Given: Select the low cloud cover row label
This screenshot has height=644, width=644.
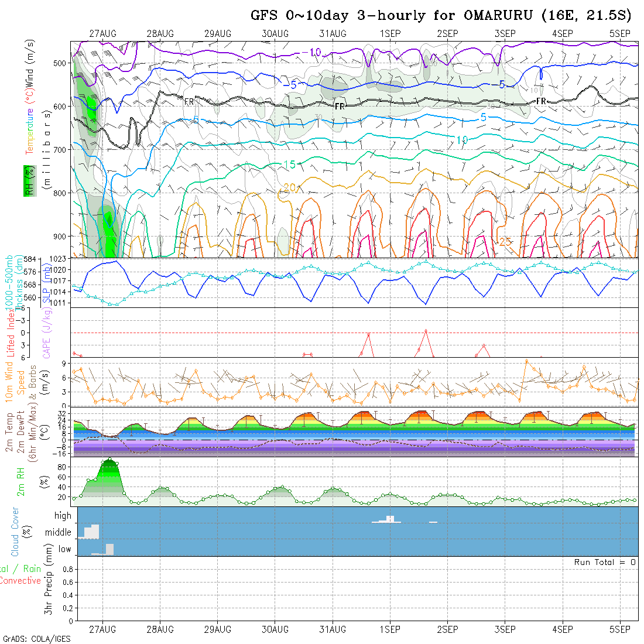Looking at the screenshot, I should click(x=64, y=549).
